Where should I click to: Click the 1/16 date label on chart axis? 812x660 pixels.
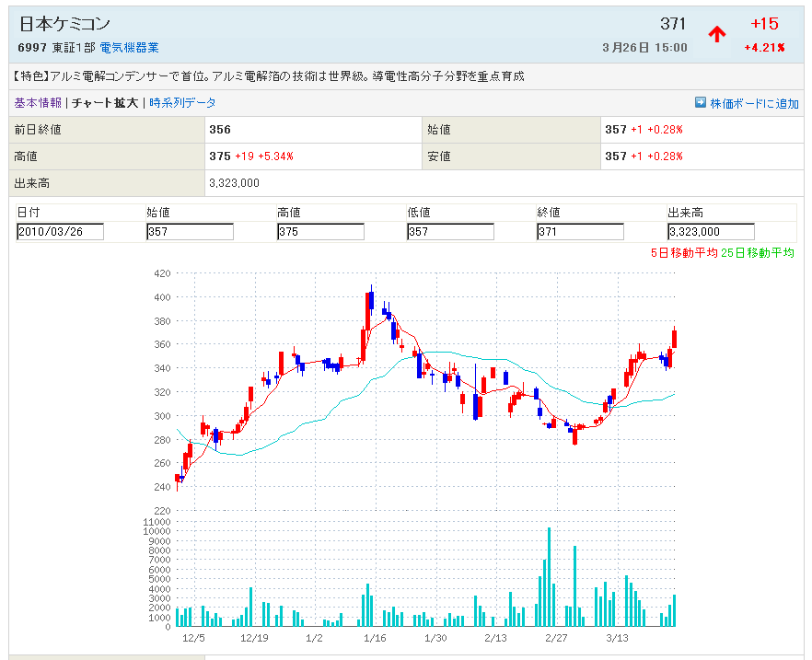[x=375, y=638]
